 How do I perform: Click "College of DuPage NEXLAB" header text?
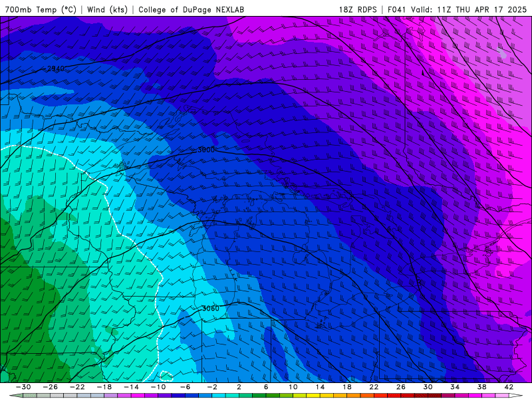click(191, 9)
